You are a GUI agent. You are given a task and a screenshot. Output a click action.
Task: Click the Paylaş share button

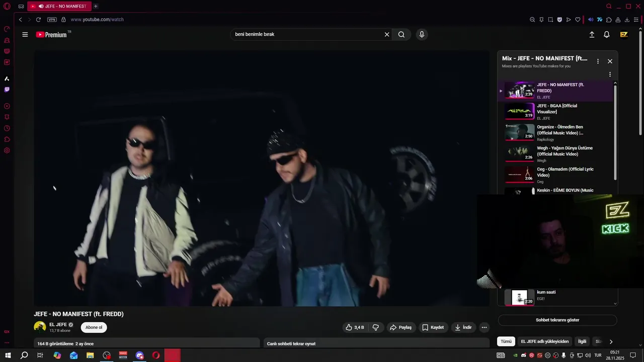click(400, 327)
